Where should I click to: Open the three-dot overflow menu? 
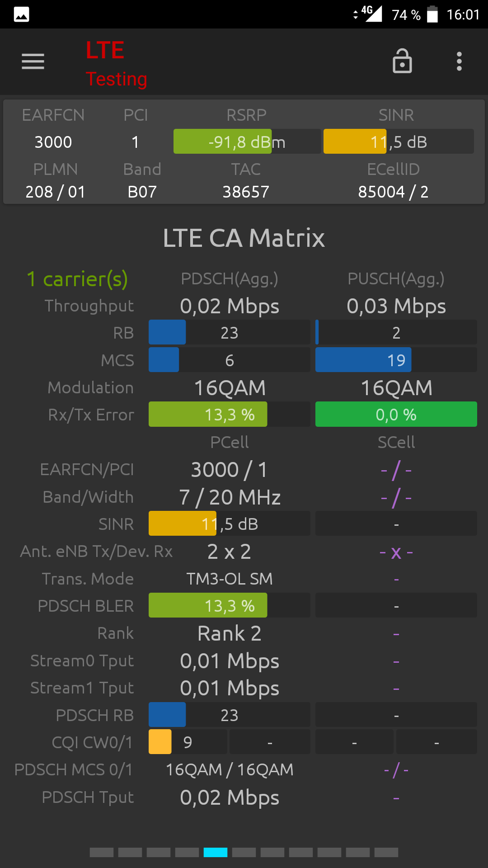459,61
